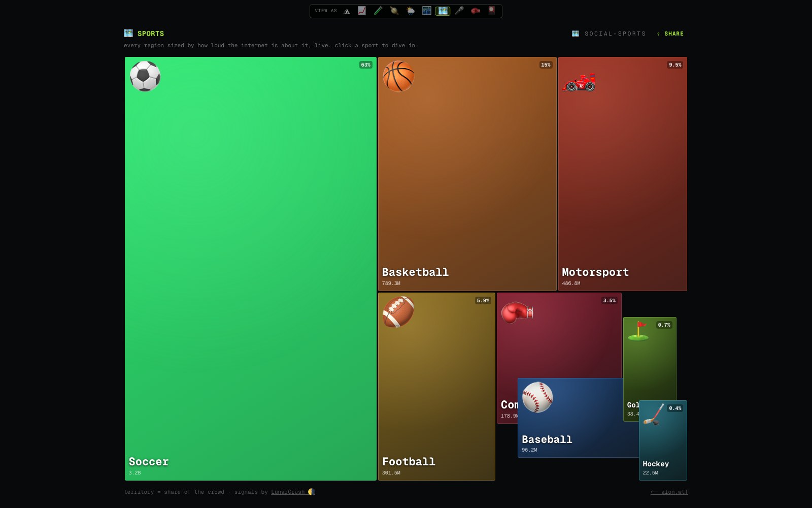Click the moon icon next to LunarCrush
812x508 pixels.
[x=312, y=492]
